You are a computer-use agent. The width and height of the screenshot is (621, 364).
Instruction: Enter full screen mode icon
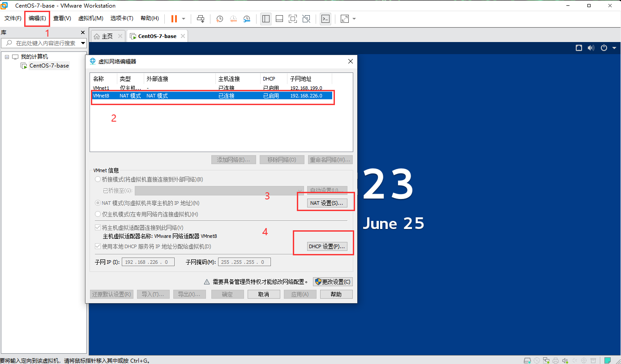pyautogui.click(x=293, y=19)
